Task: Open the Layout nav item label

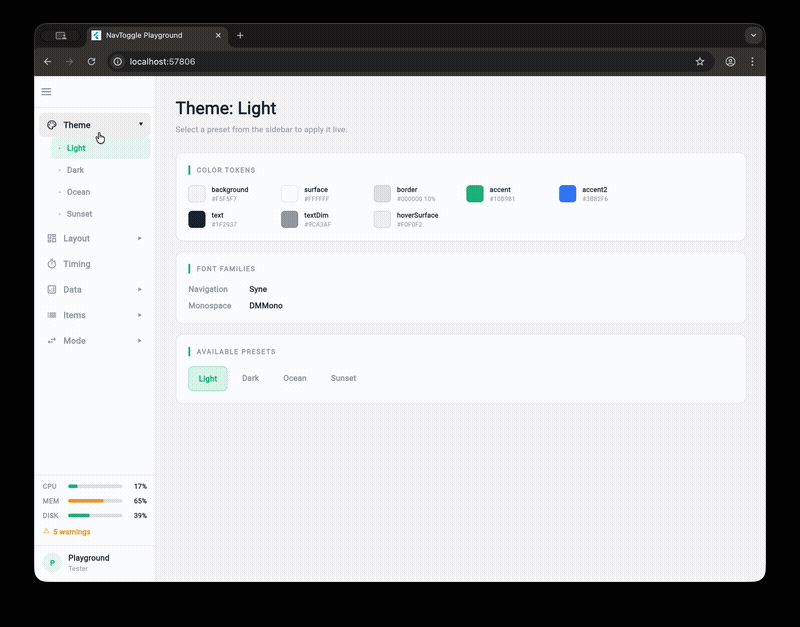Action: pyautogui.click(x=77, y=238)
